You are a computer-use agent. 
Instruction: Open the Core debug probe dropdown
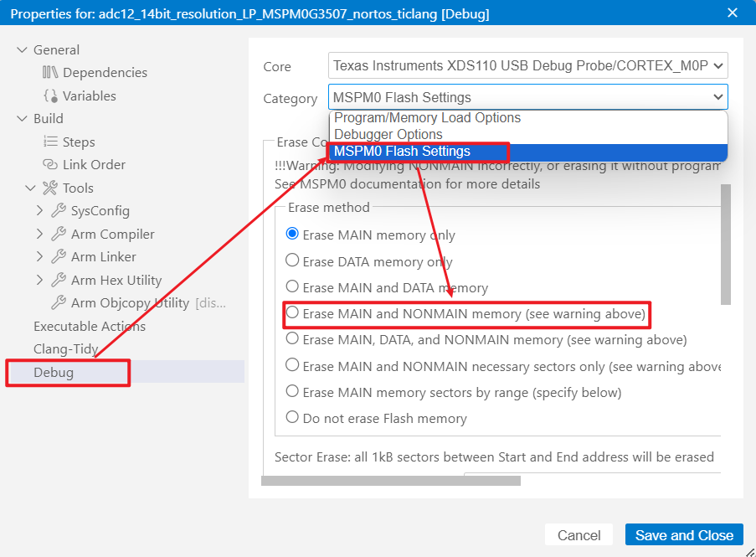[527, 65]
